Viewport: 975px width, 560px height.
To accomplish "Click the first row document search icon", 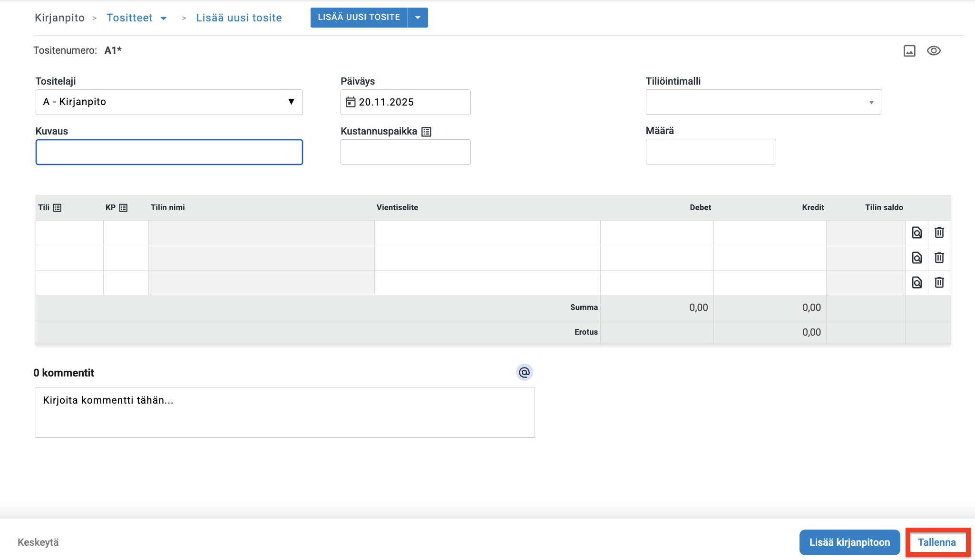I will [916, 232].
